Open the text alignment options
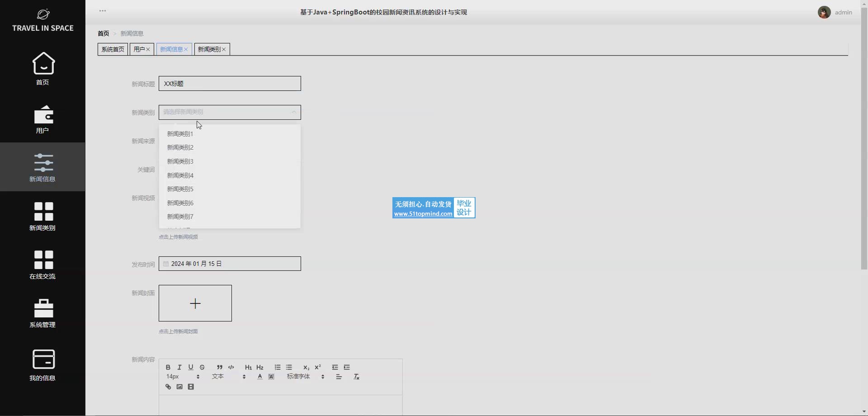Viewport: 868px width, 416px height. click(x=339, y=377)
